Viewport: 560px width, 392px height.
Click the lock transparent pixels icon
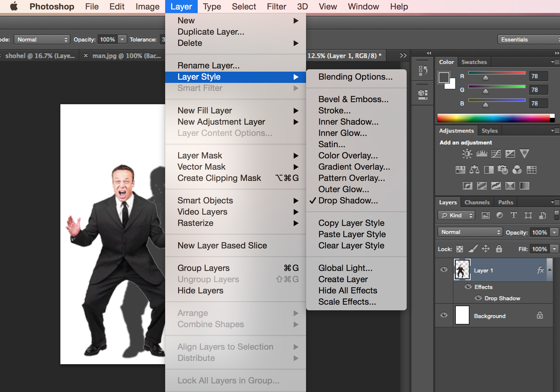(459, 249)
